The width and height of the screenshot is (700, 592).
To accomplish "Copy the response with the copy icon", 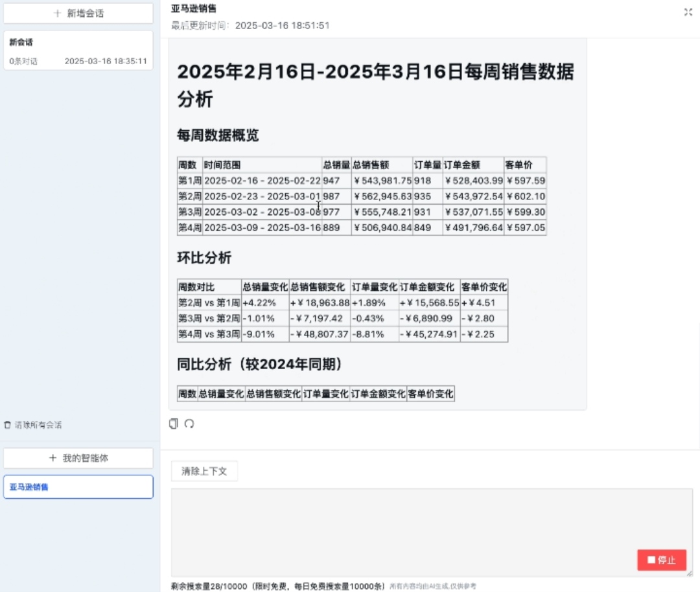I will click(174, 424).
